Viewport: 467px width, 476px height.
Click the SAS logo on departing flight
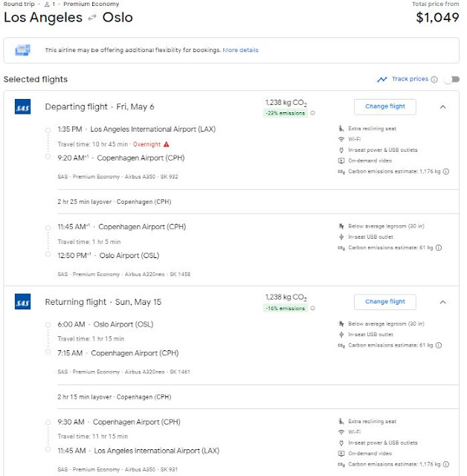[x=22, y=107]
